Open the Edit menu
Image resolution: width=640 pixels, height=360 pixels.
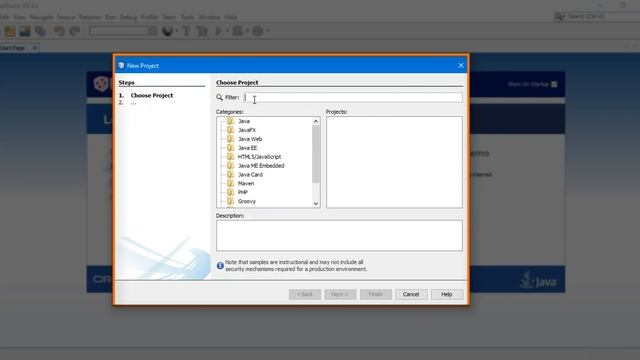click(x=5, y=18)
